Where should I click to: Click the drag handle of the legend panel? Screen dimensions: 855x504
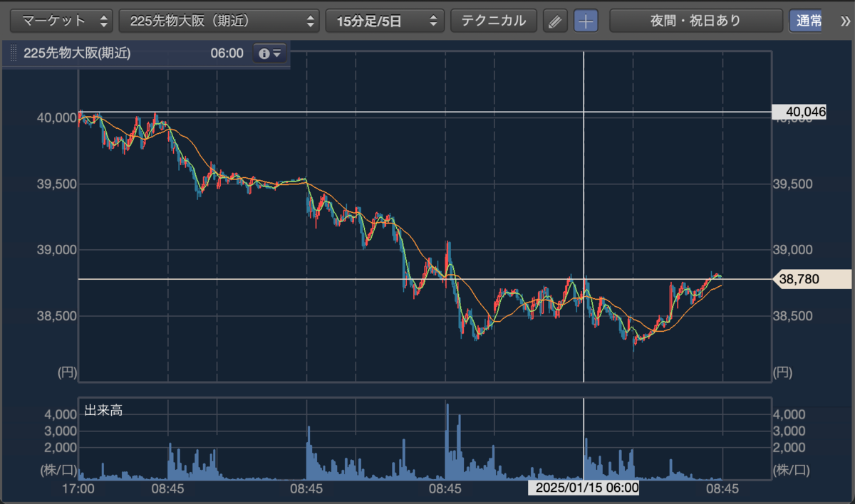(13, 54)
